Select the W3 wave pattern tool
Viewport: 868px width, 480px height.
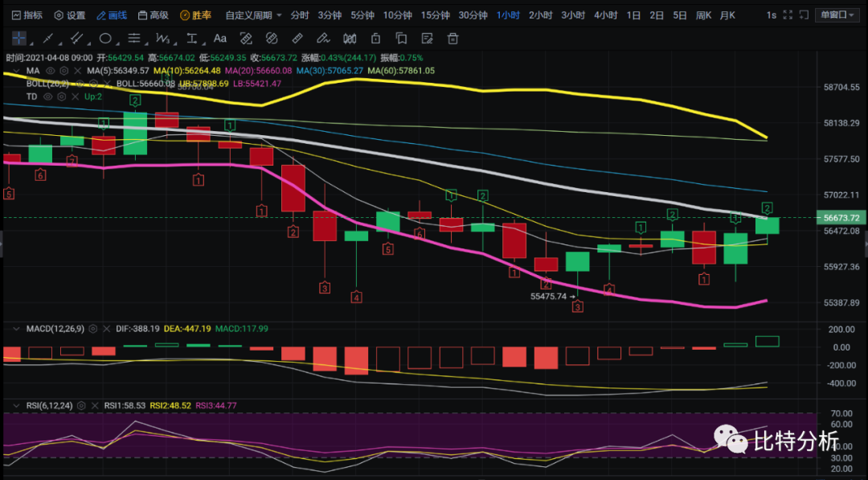pos(164,38)
